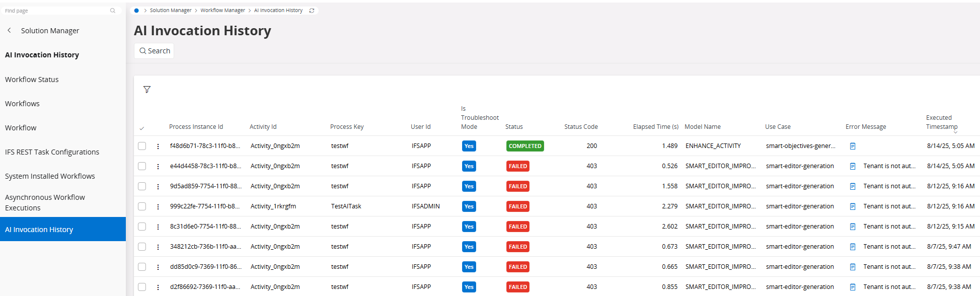The height and width of the screenshot is (296, 980).
Task: Tick checkbox for d2f86692-7369 row
Action: coord(142,287)
